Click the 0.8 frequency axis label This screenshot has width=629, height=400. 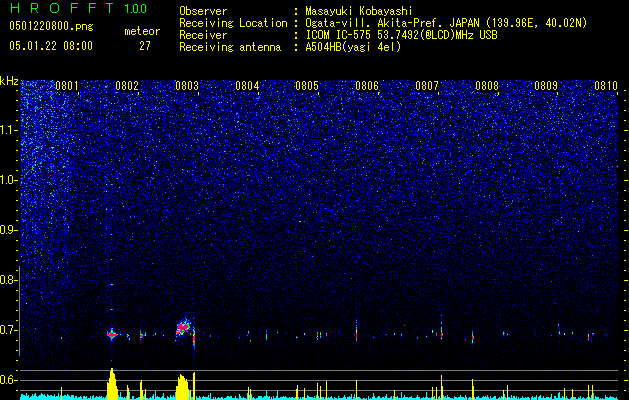point(9,280)
